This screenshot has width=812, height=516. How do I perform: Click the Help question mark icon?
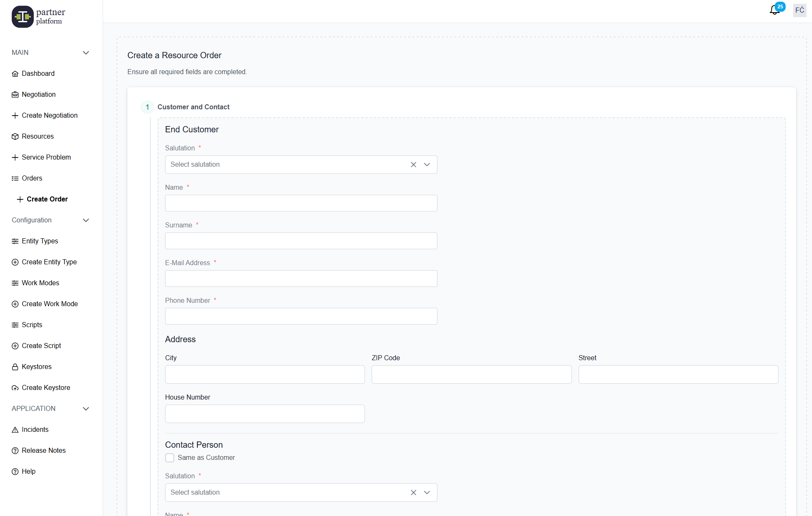15,472
